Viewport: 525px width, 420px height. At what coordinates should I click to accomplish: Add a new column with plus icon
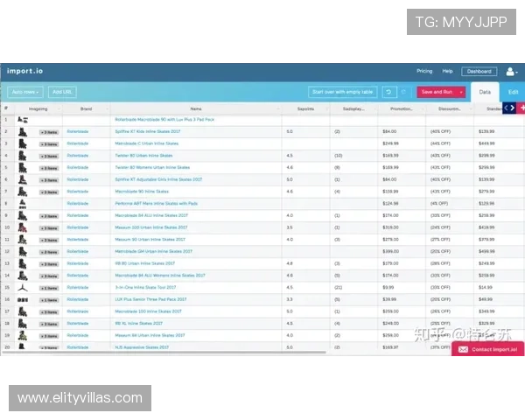click(x=521, y=108)
